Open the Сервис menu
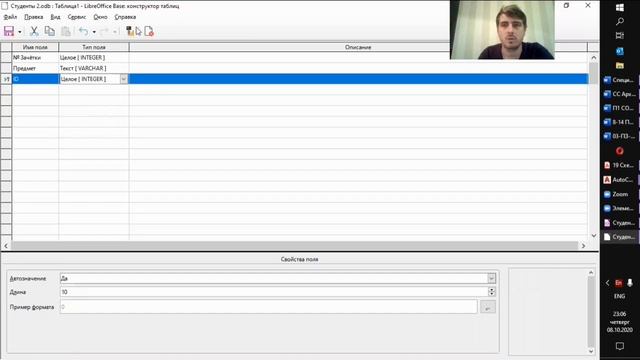 (x=77, y=17)
